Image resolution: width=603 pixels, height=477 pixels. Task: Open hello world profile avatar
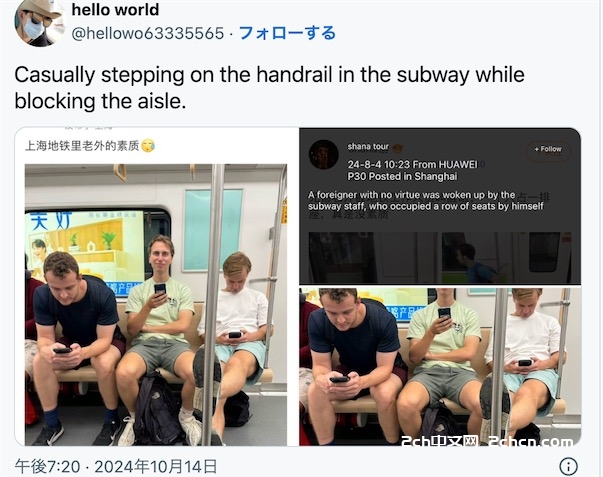(38, 22)
